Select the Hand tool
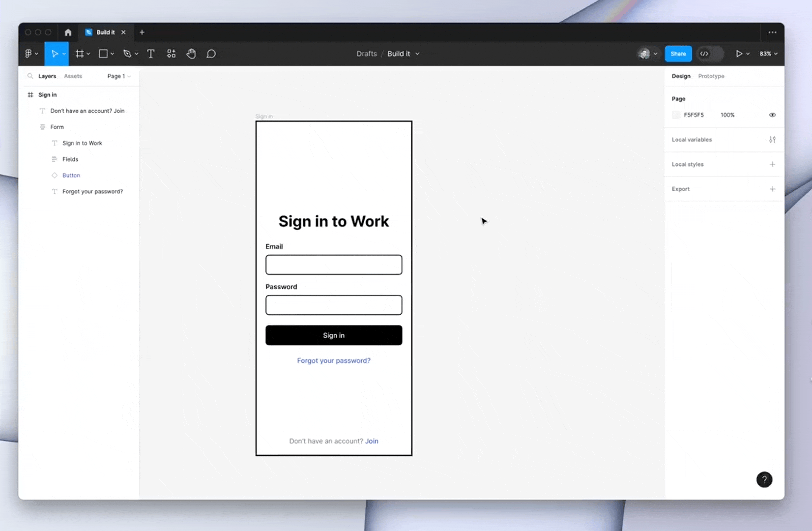This screenshot has width=812, height=531. pos(191,54)
